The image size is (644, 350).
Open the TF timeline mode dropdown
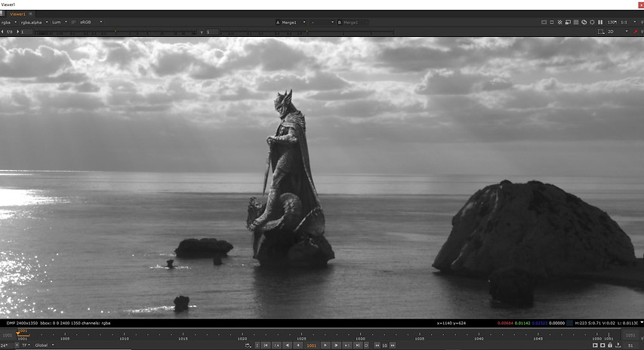(x=26, y=345)
